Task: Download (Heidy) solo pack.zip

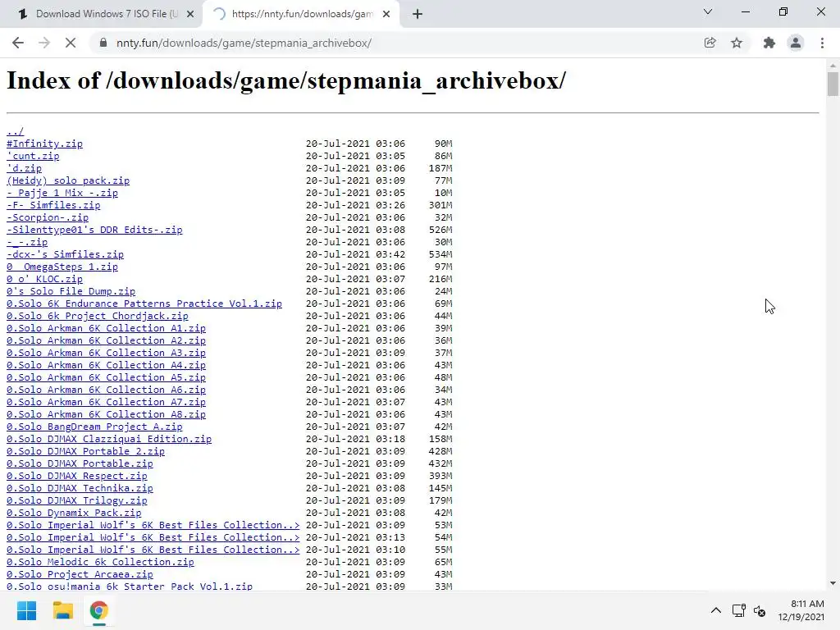Action: click(x=68, y=180)
